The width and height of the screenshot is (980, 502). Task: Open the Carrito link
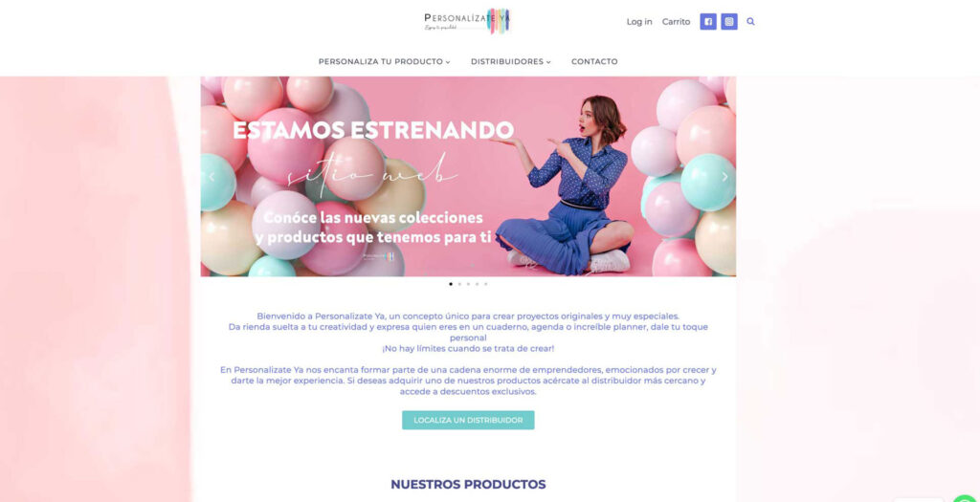pos(677,22)
